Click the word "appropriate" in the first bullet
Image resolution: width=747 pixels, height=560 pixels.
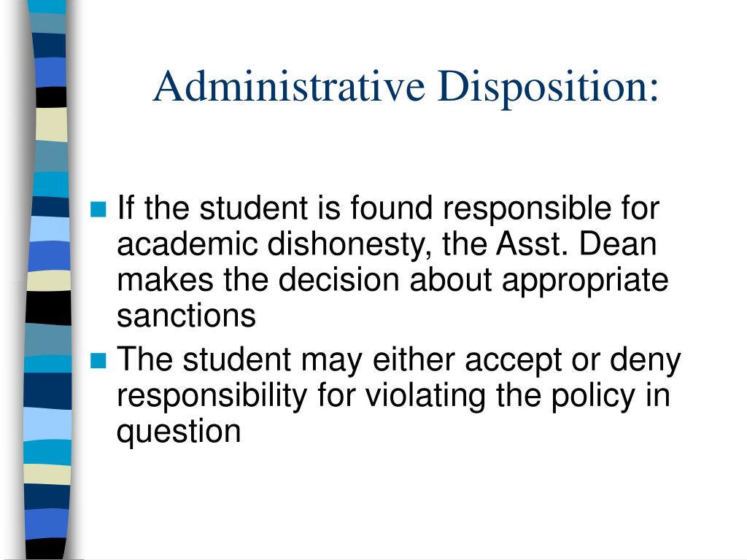pos(585,281)
